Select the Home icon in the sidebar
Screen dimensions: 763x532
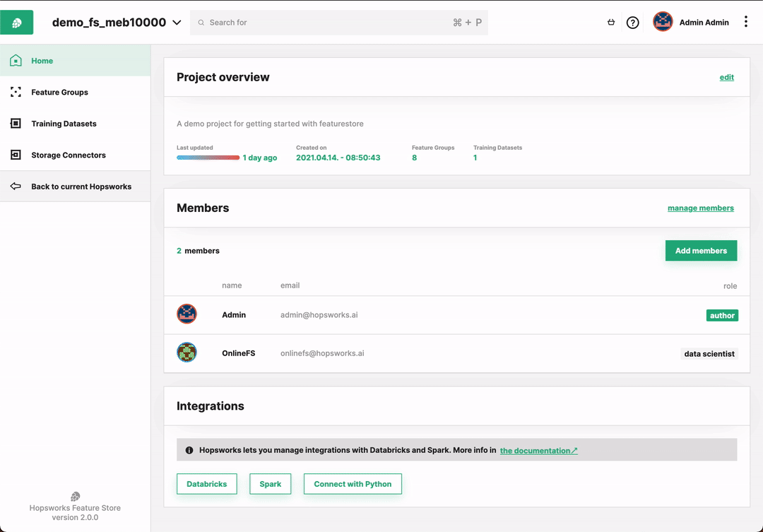pyautogui.click(x=16, y=61)
